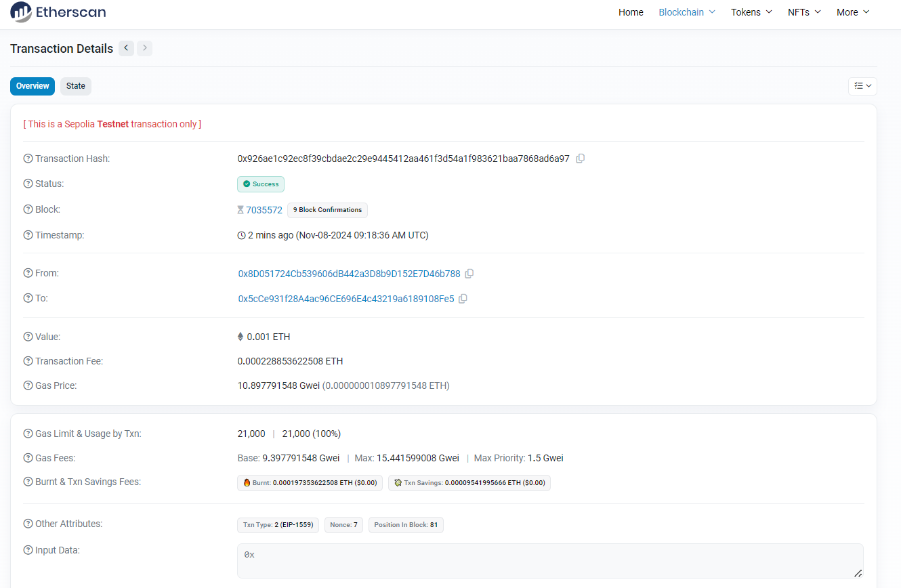The height and width of the screenshot is (588, 901).
Task: Click the Txn Type 2 (EIP-1559) badge
Action: tap(278, 525)
